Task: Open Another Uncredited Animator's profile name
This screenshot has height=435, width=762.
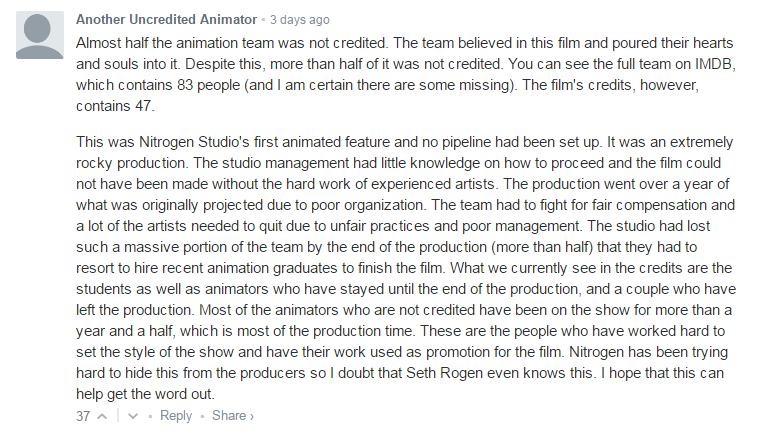Action: coord(166,19)
